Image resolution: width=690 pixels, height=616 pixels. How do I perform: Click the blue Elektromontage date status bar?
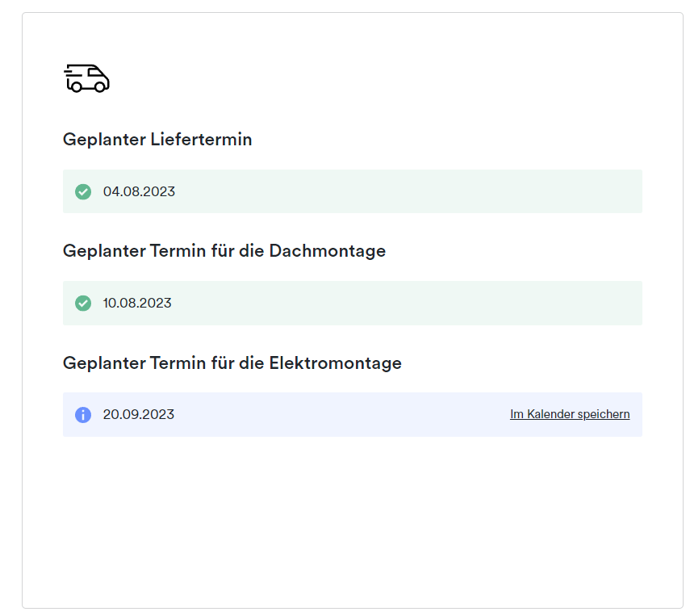[353, 414]
